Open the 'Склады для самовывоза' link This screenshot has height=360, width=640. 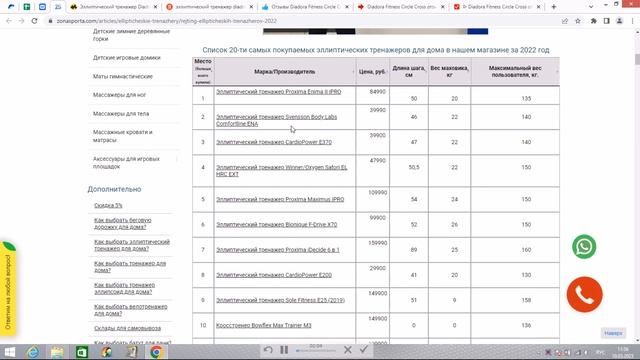point(127,328)
